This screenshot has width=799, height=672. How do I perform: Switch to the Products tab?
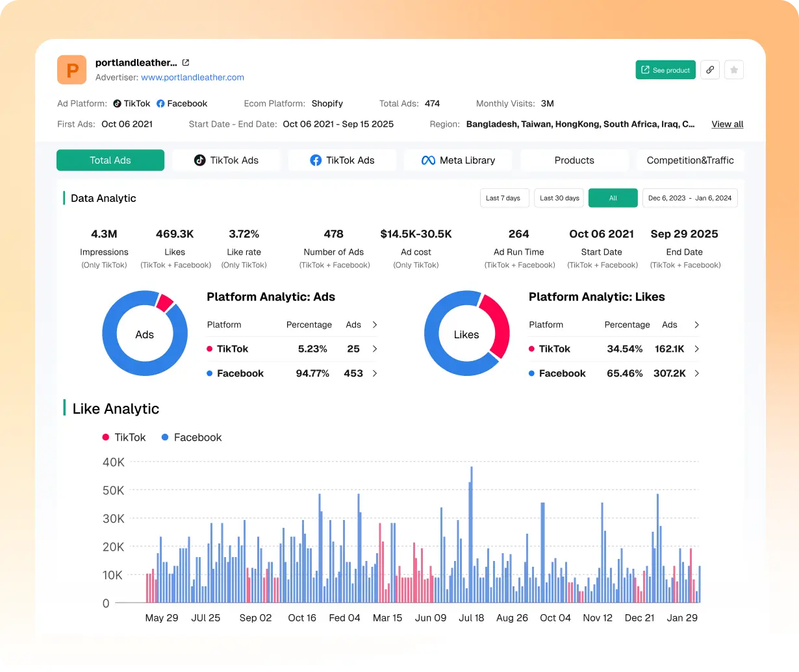coord(574,160)
